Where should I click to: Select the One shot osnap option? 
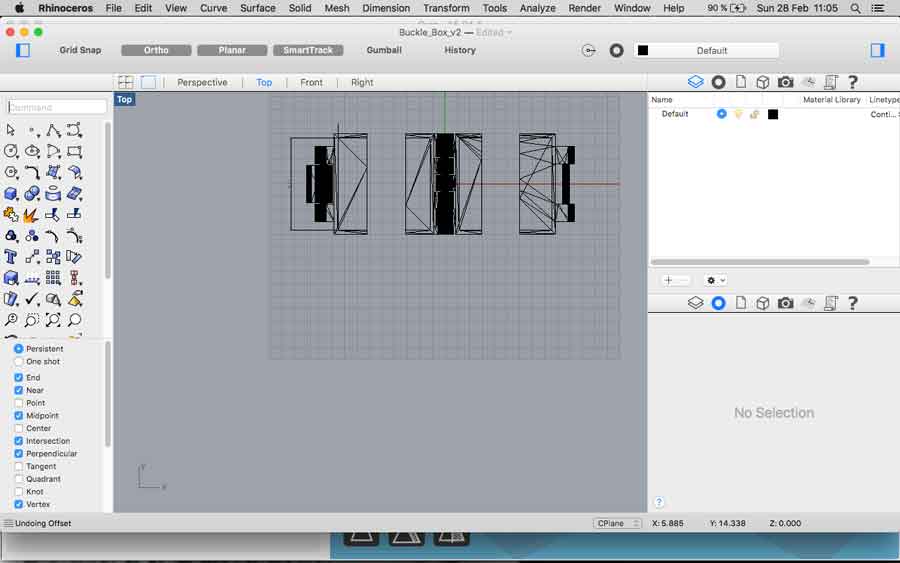[18, 362]
